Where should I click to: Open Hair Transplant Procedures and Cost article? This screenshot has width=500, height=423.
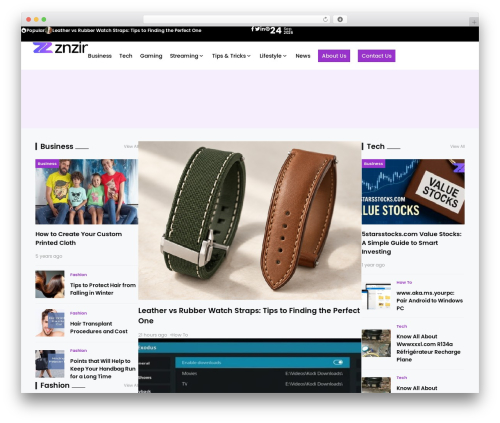[x=99, y=327]
